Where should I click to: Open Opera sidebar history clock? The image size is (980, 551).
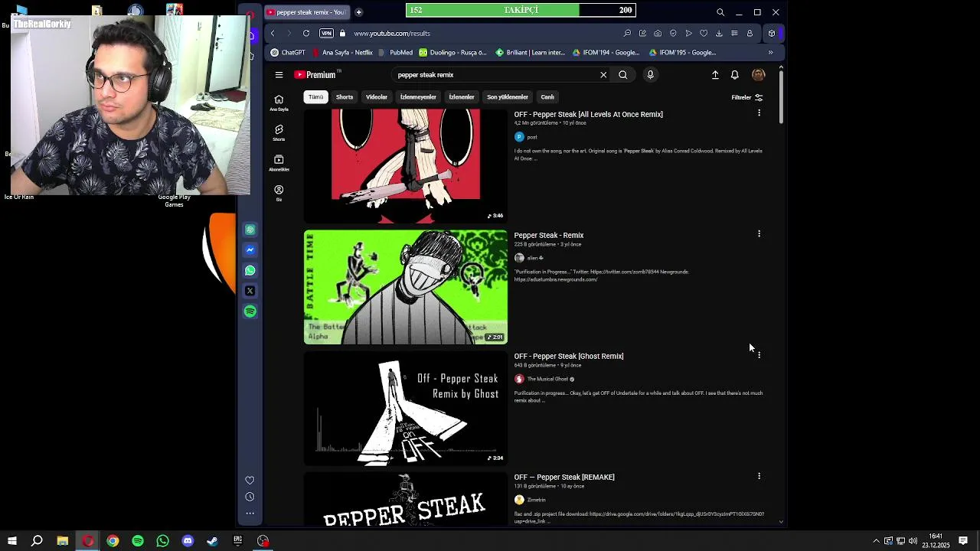[250, 497]
